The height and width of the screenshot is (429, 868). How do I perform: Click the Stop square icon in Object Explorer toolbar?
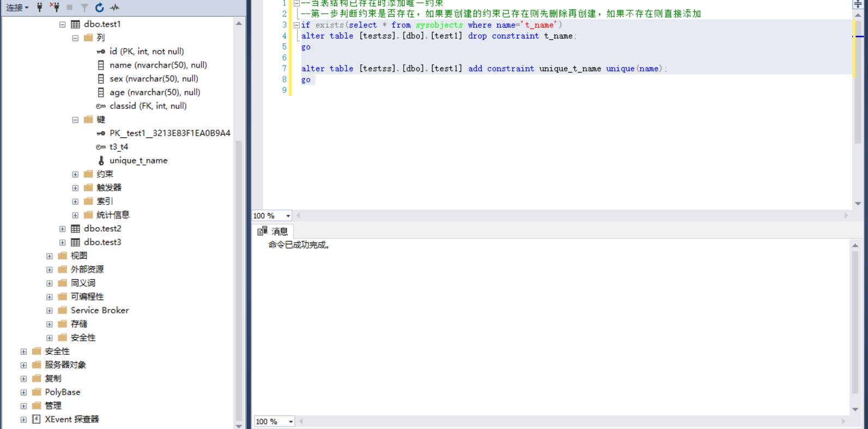click(69, 7)
